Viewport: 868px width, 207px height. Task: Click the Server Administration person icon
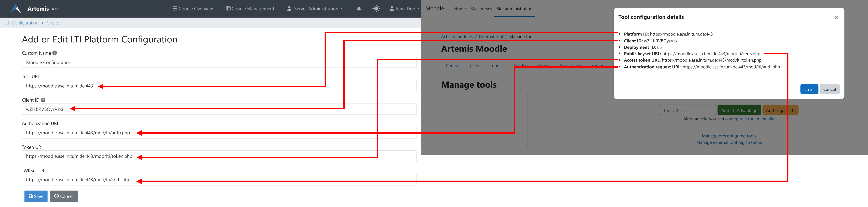tap(290, 8)
